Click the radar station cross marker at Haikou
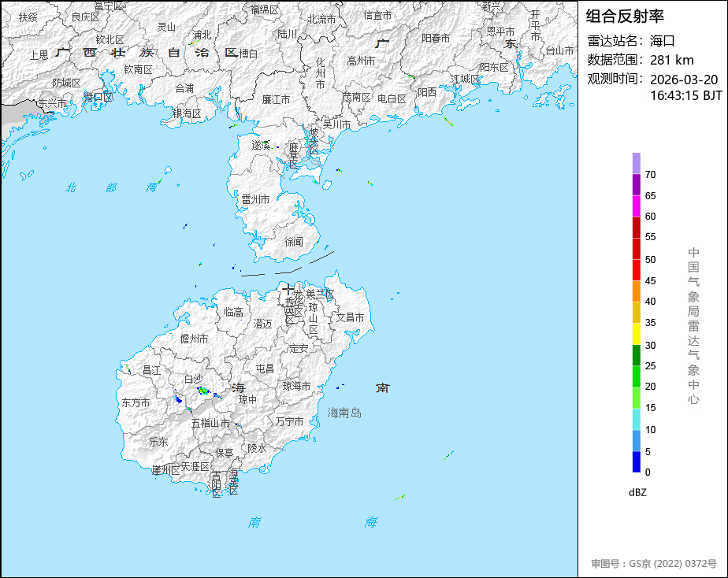 point(288,290)
